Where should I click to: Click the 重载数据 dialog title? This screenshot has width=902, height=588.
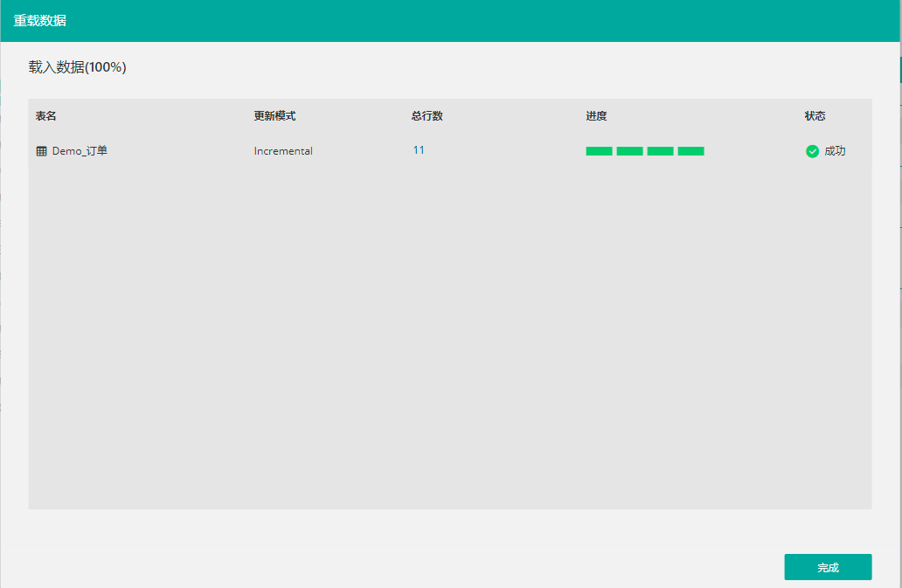click(x=39, y=21)
